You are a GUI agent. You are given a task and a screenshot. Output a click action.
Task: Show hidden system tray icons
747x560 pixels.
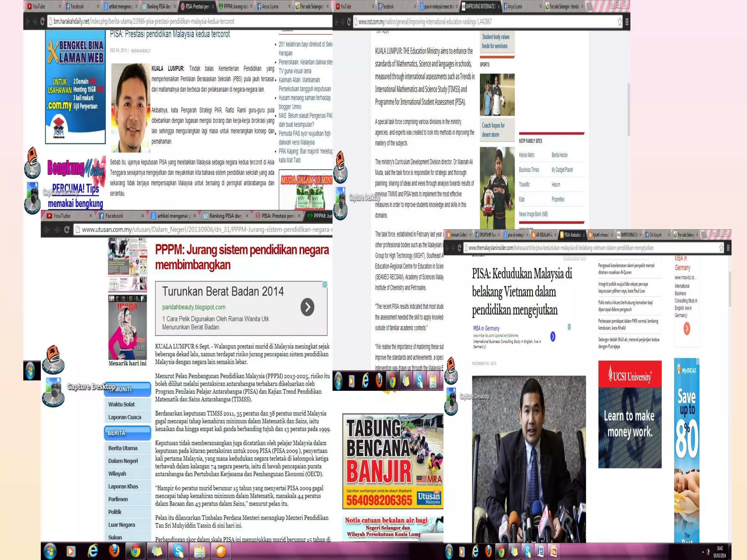tap(703, 552)
